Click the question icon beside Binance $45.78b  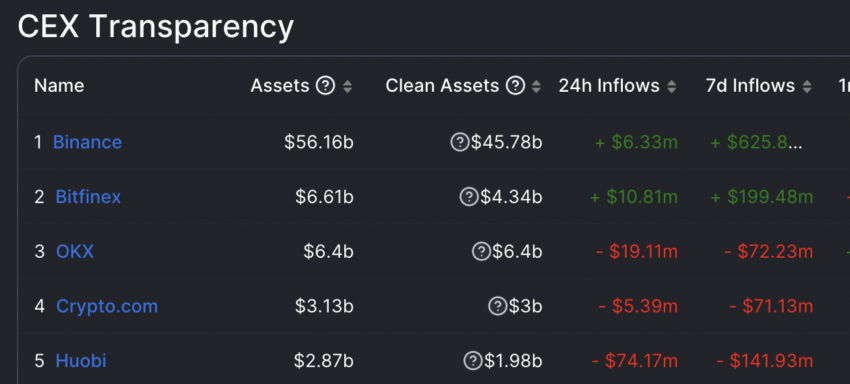tap(460, 142)
